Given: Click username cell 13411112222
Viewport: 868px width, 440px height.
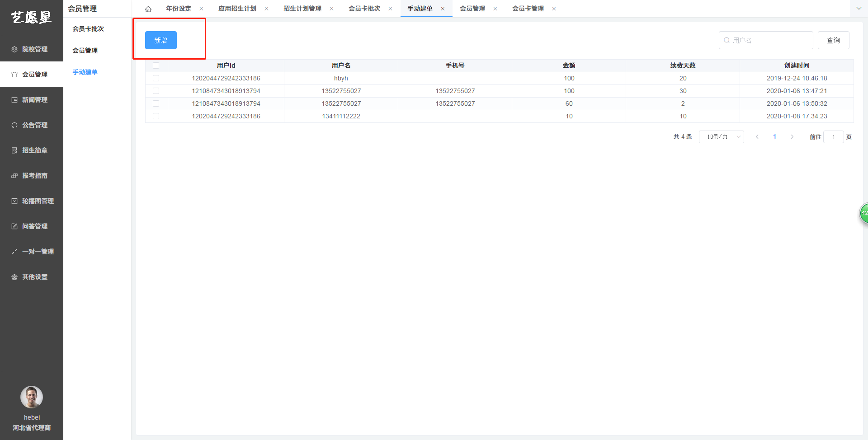Looking at the screenshot, I should [x=341, y=116].
